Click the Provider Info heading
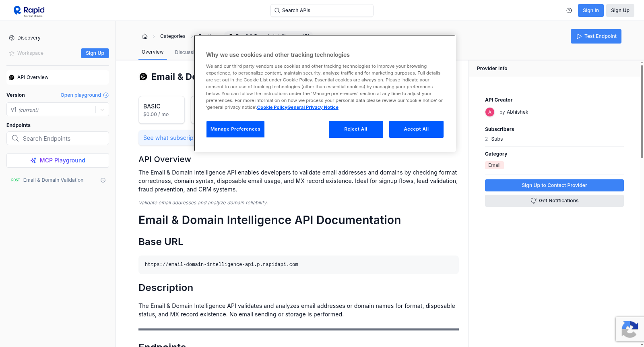 [492, 69]
